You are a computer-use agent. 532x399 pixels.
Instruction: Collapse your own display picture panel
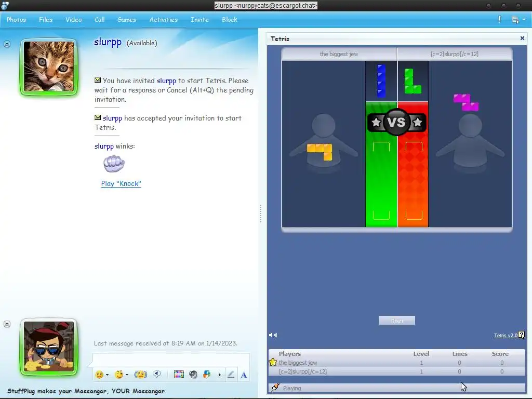point(7,324)
